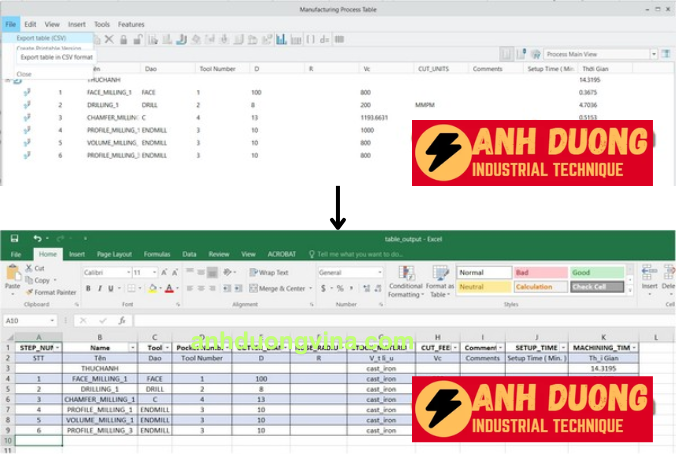Expand the STEP_NUM column filter arrow

point(57,347)
